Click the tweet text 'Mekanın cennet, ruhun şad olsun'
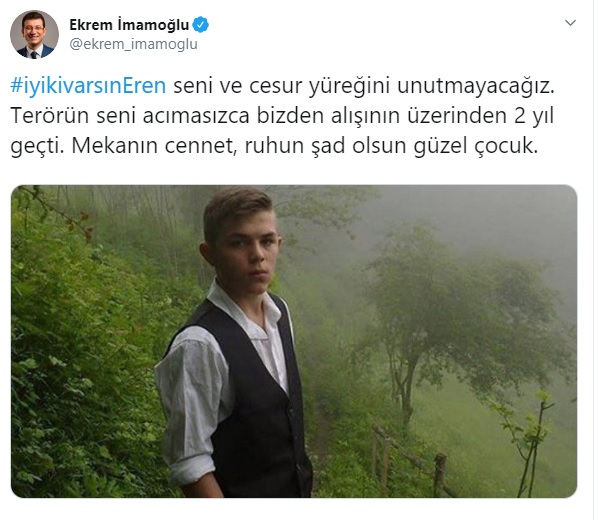The height and width of the screenshot is (520, 598). pos(239,146)
